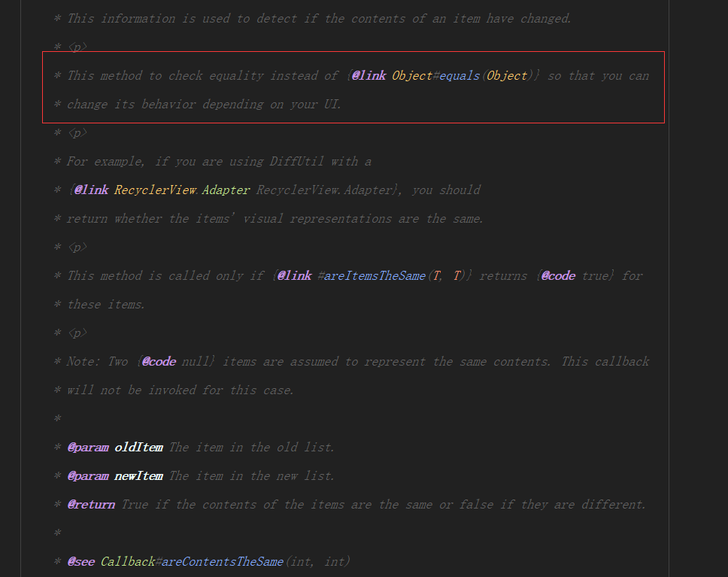Click the word 'DiffUtil' in the comment
The height and width of the screenshot is (577, 728).
click(x=296, y=161)
